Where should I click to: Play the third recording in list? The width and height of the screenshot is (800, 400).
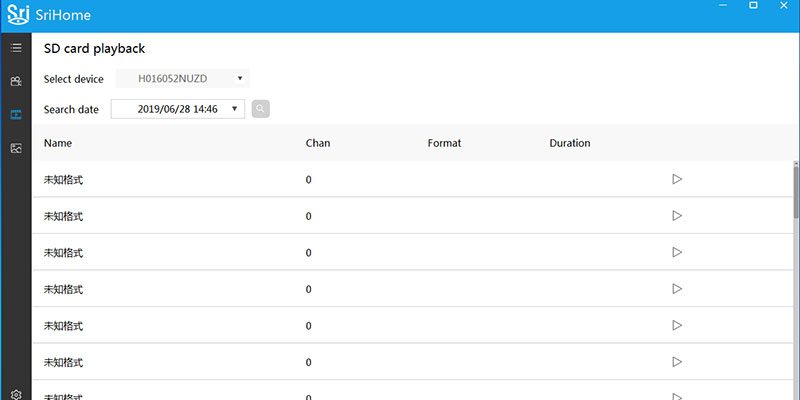[x=677, y=252]
